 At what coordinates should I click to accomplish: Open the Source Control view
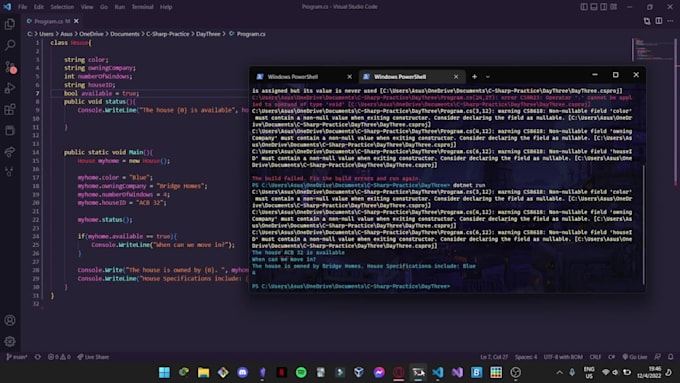10,67
